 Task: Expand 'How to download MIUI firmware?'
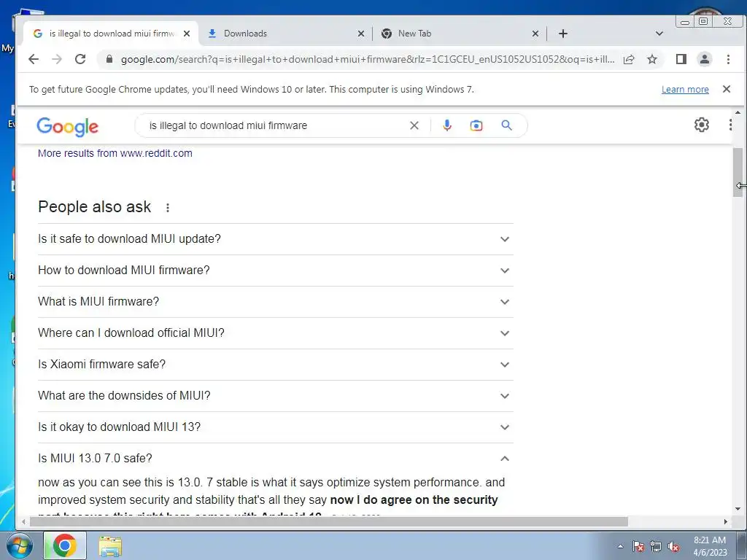pyautogui.click(x=275, y=271)
